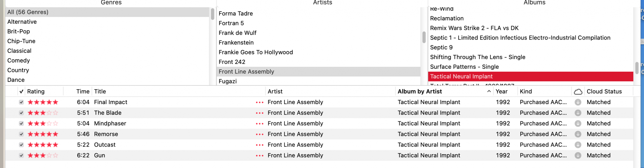Image resolution: width=644 pixels, height=168 pixels.
Task: Select the Septic 9 album
Action: (441, 48)
